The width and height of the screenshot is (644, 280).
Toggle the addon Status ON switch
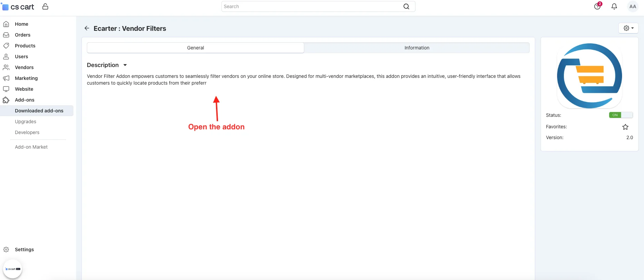pyautogui.click(x=621, y=115)
